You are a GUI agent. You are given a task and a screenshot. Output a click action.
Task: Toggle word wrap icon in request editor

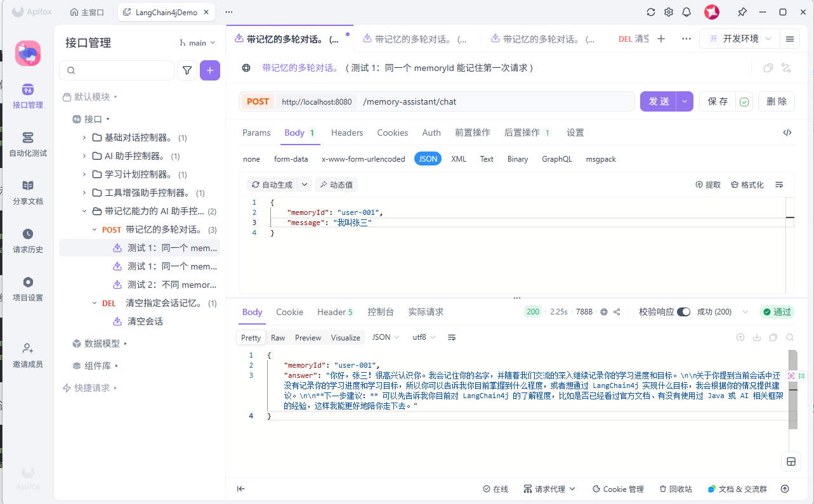coord(780,184)
